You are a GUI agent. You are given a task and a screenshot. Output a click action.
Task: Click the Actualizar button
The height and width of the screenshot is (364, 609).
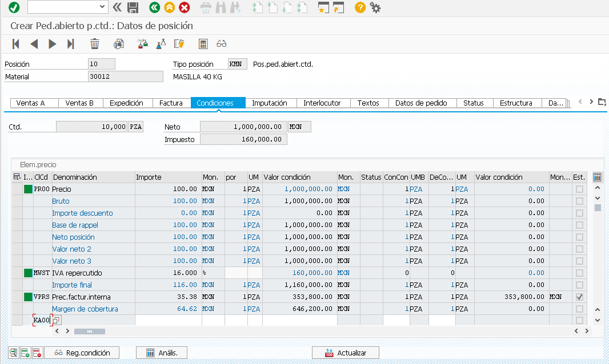pos(346,353)
